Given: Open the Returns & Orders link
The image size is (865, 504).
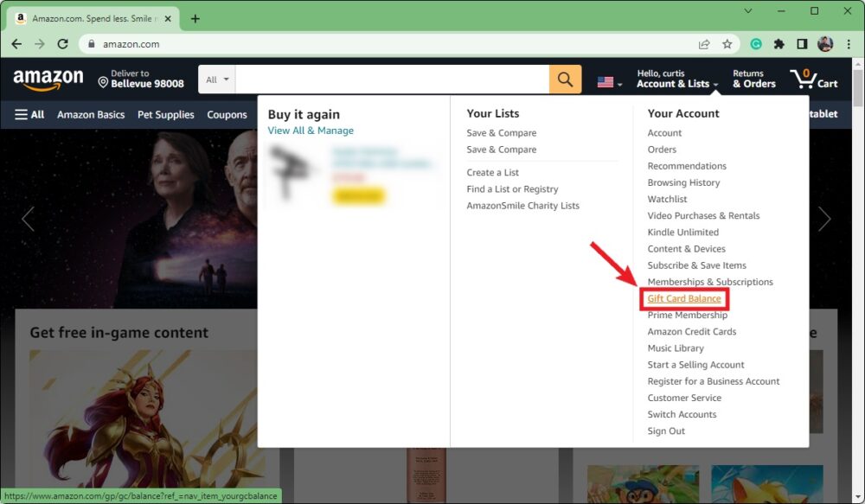Looking at the screenshot, I should (x=753, y=79).
